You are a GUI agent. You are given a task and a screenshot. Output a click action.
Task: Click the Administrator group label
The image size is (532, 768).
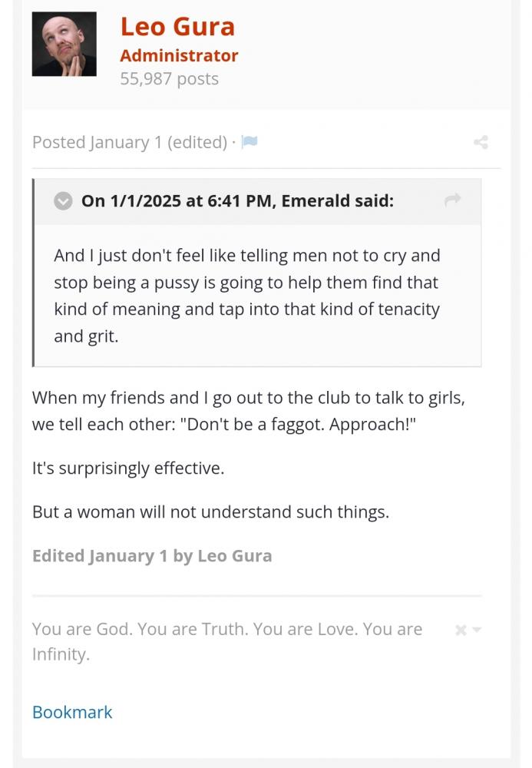coord(179,55)
